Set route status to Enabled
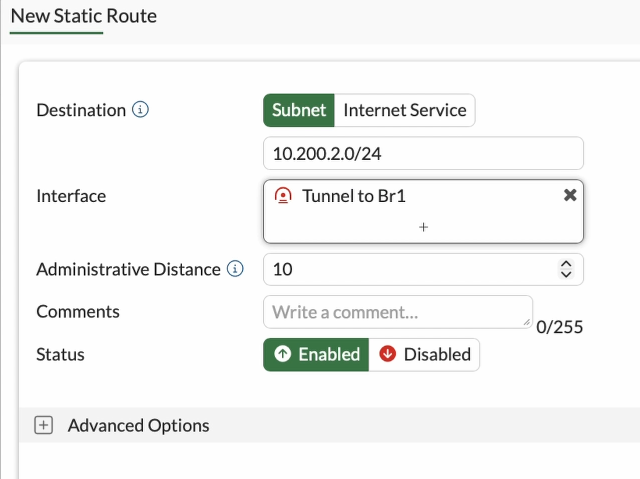This screenshot has height=479, width=640. coord(316,354)
